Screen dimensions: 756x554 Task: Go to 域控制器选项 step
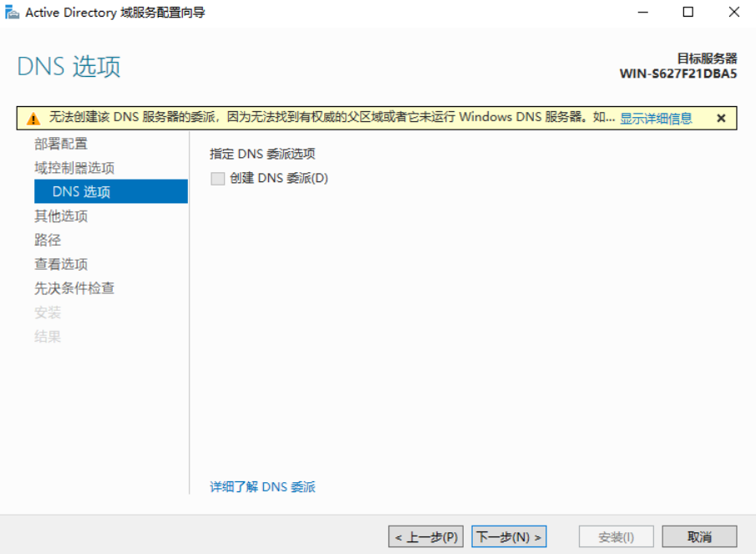[x=74, y=168]
